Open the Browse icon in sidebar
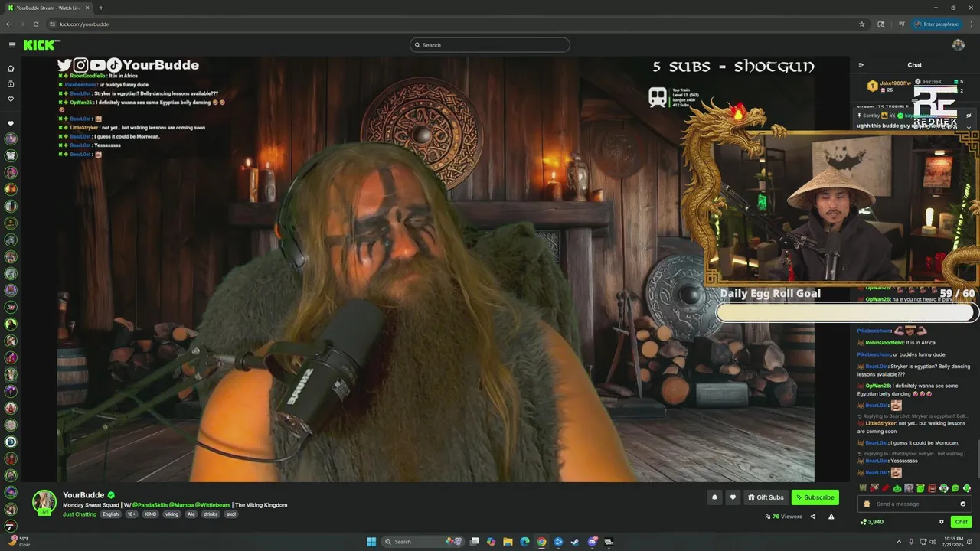The image size is (980, 551). click(x=11, y=83)
